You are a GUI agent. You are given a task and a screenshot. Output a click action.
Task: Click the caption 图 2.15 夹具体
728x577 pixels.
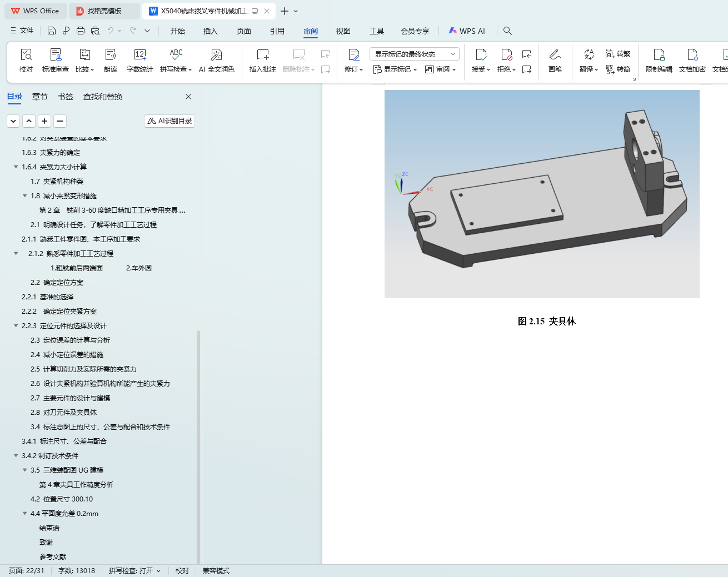[547, 321]
